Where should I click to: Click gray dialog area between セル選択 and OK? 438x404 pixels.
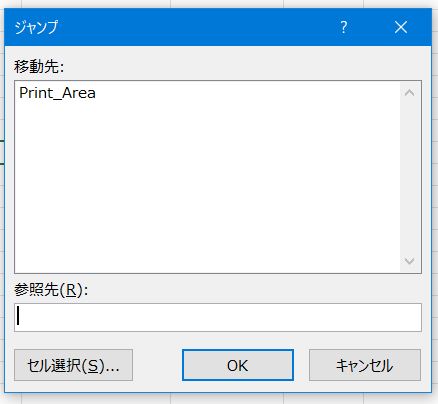(157, 365)
